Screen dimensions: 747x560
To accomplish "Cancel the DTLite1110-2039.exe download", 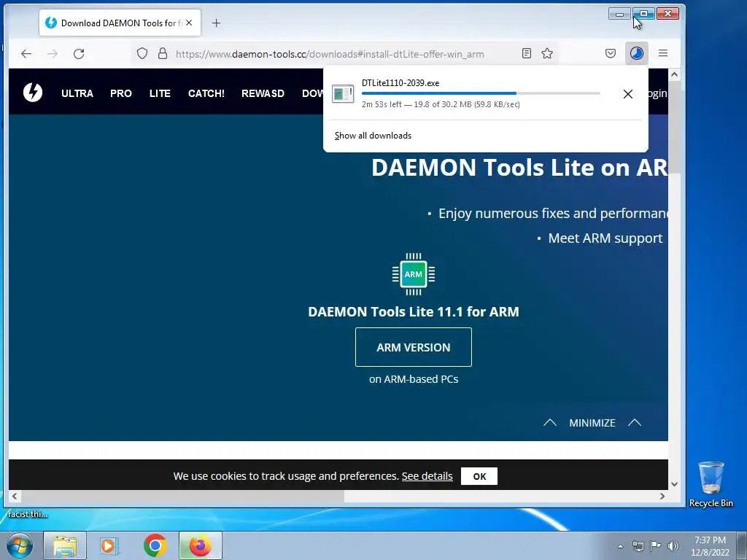I will pyautogui.click(x=628, y=94).
